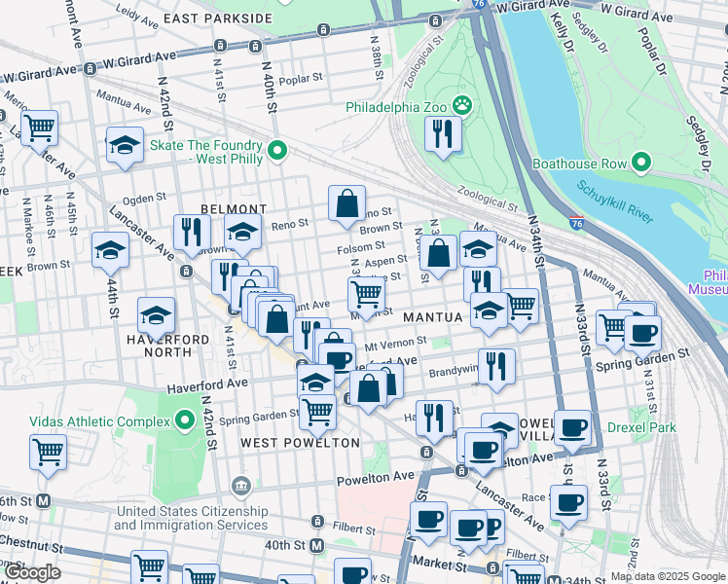The width and height of the screenshot is (728, 584).
Task: Select the 46th St metro M icon
Action: pyautogui.click(x=44, y=501)
